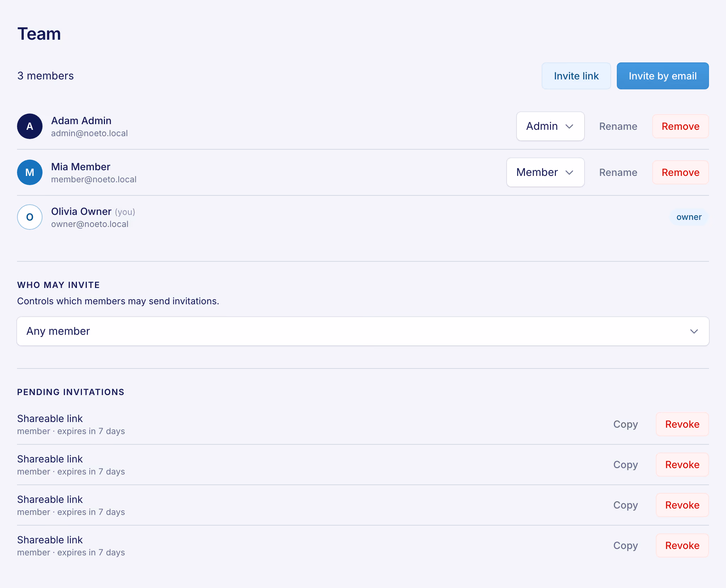Screen dimensions: 726x588
Task: Click 'Controls which members may send invitations.'
Action: click(x=118, y=301)
